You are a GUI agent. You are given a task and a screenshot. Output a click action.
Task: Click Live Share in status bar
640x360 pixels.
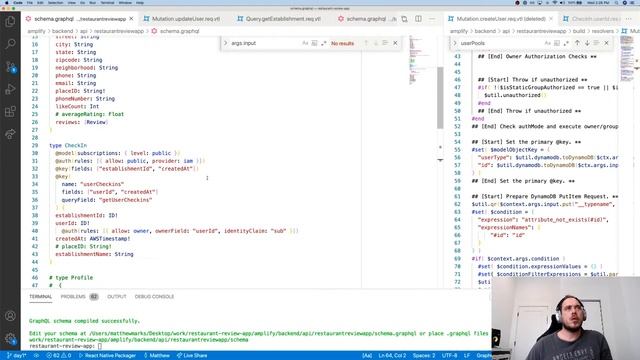point(192,356)
